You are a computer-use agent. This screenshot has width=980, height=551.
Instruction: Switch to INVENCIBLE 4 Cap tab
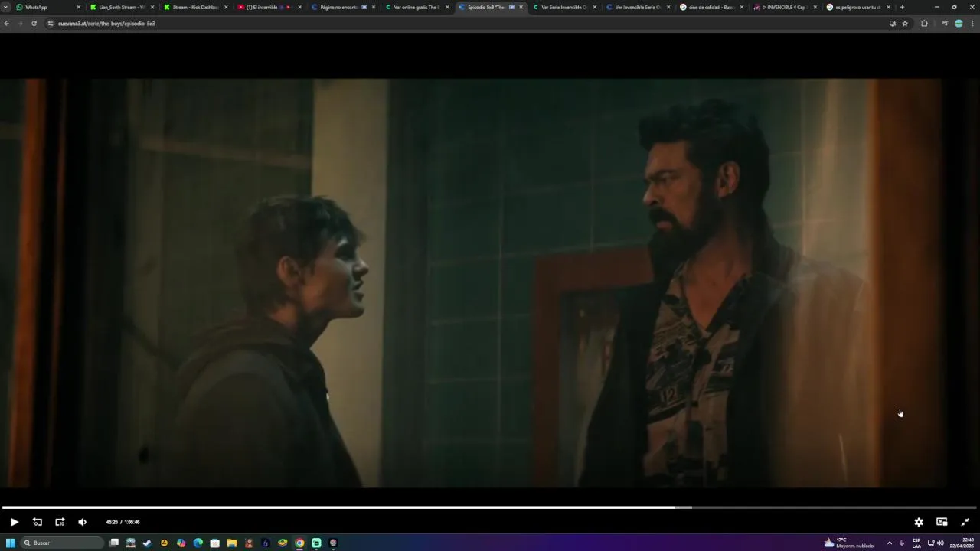(786, 7)
